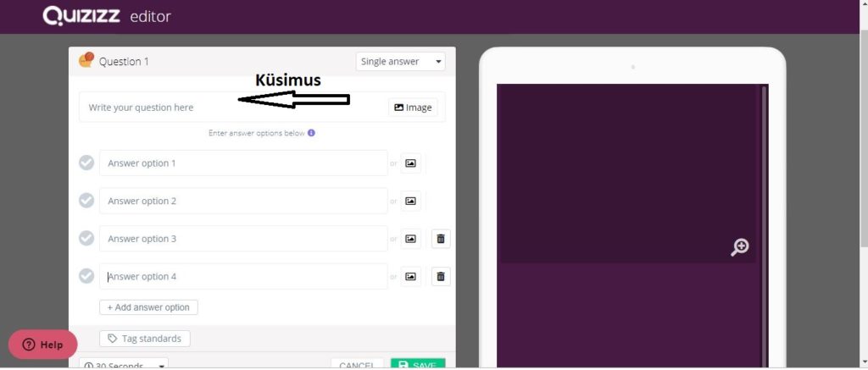Click into Answer option 2 field
The image size is (868, 370).
pyautogui.click(x=243, y=201)
